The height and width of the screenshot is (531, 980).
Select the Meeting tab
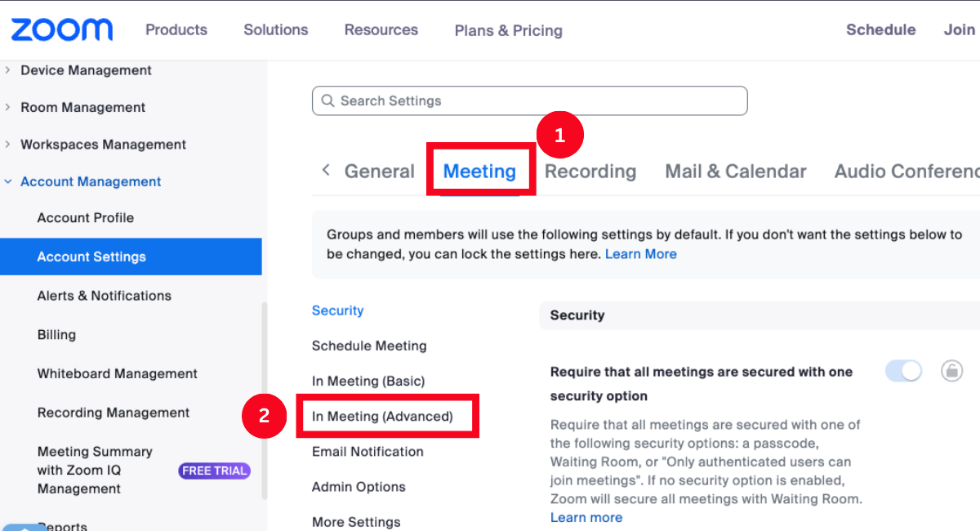point(479,172)
